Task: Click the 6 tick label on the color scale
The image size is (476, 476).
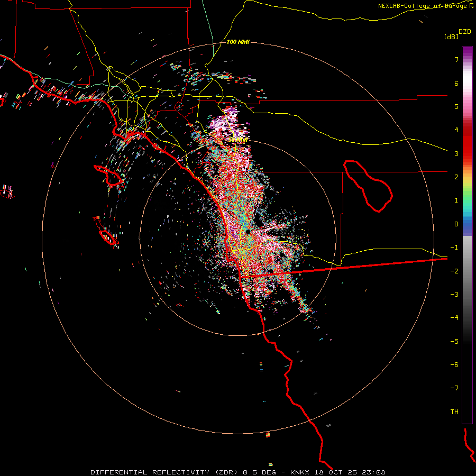Action: coord(456,83)
